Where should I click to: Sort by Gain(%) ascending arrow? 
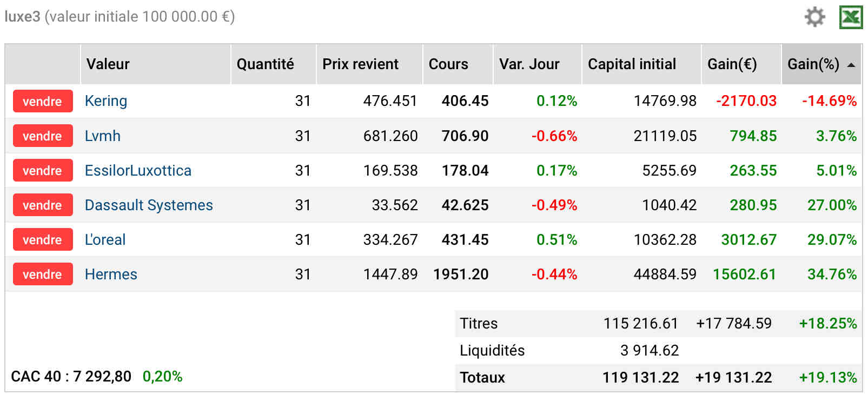[851, 65]
